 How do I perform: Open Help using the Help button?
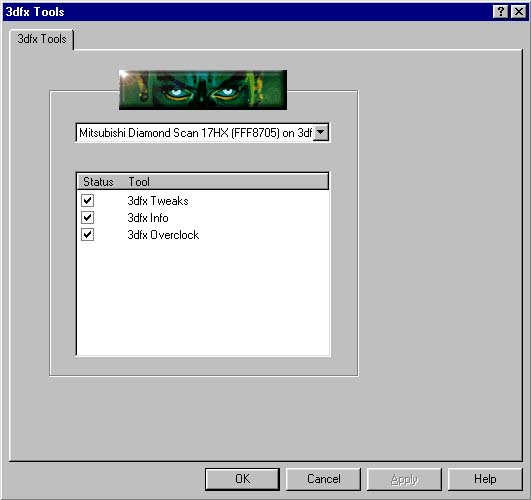(485, 479)
